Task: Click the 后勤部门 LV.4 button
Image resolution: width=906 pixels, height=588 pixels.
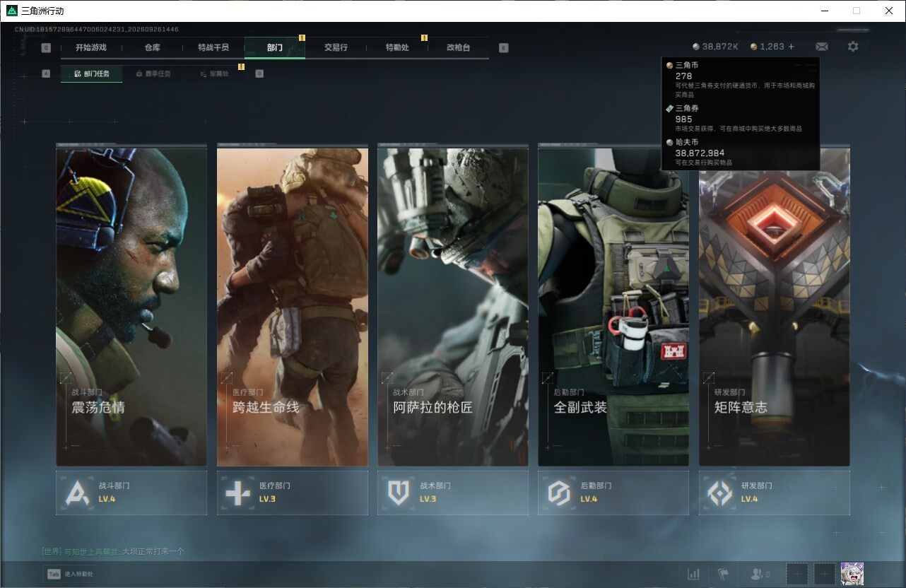Action: [613, 493]
